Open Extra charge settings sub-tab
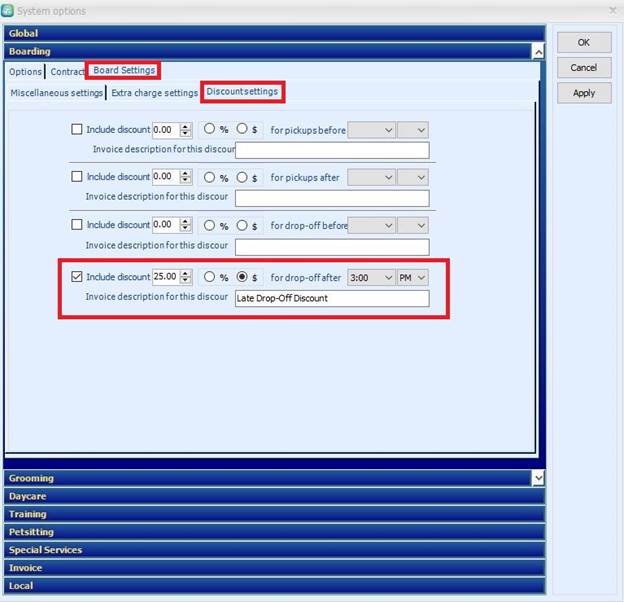The width and height of the screenshot is (624, 602). (154, 93)
